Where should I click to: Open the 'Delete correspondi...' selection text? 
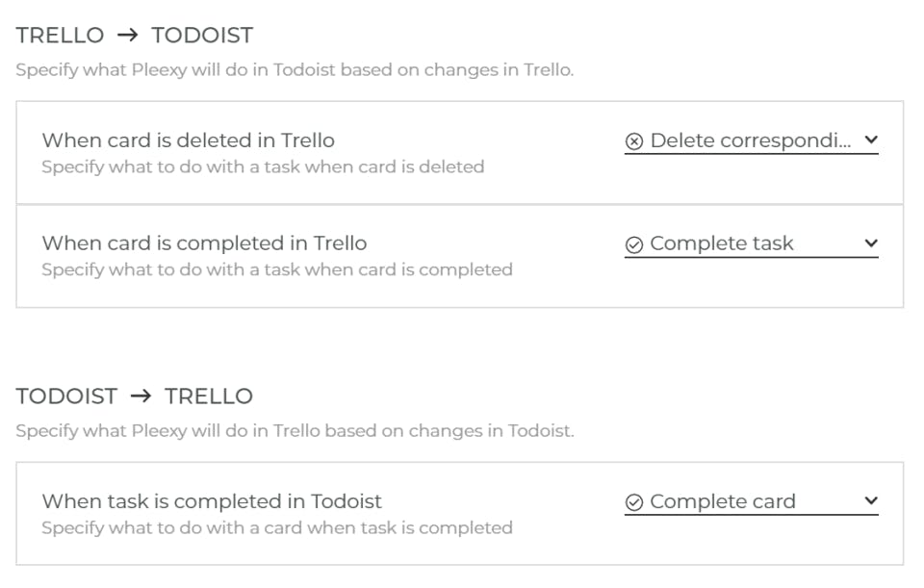pyautogui.click(x=750, y=141)
